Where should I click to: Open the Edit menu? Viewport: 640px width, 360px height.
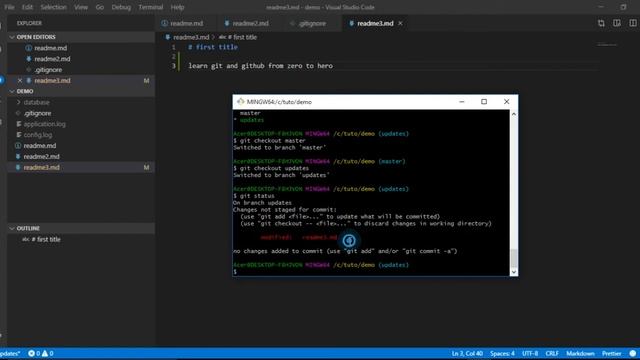27,7
